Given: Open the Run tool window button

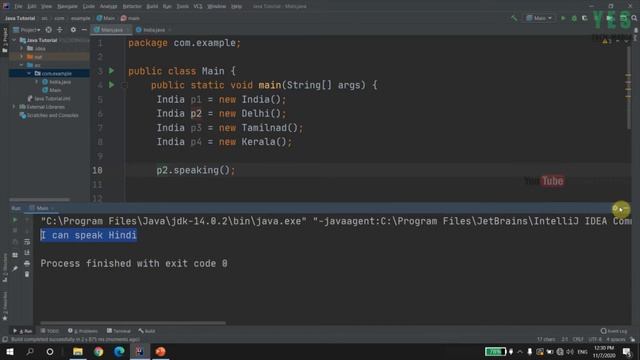Looking at the screenshot, I should click(x=23, y=331).
